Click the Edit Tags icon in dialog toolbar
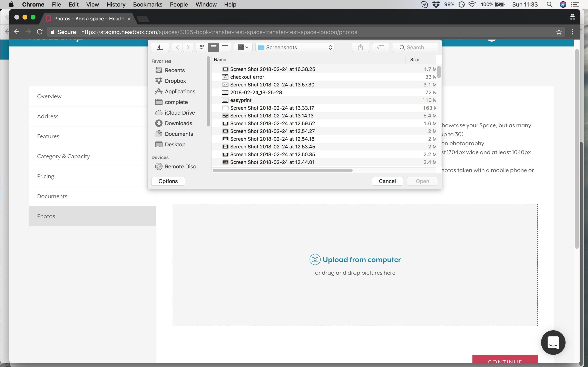This screenshot has height=367, width=588. pyautogui.click(x=381, y=47)
